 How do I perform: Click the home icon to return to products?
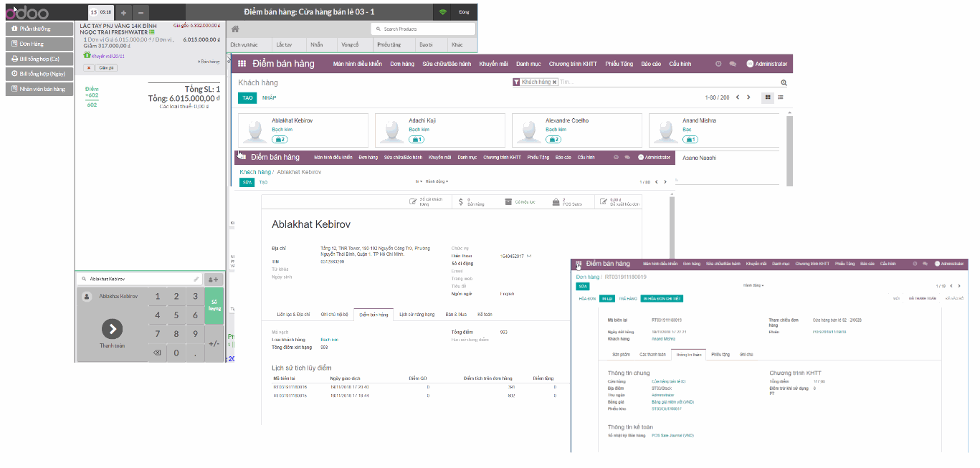235,29
